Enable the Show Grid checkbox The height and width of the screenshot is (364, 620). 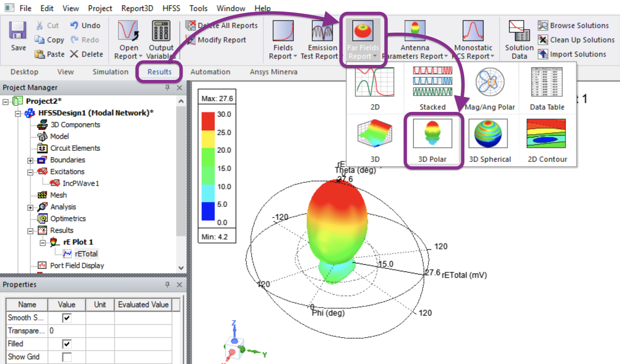(x=67, y=357)
